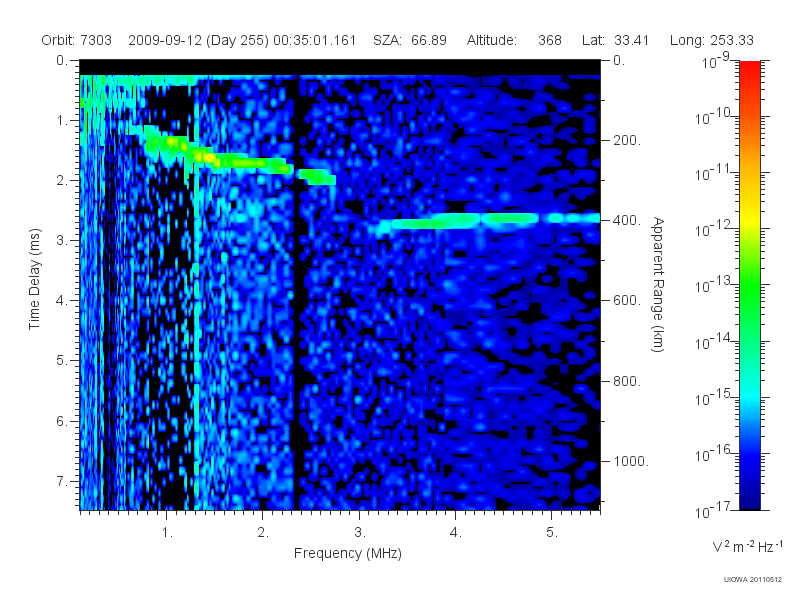Viewport: 800px width, 600px height.
Task: Click the 'Apparent Range (km)' axis label
Action: click(x=658, y=284)
